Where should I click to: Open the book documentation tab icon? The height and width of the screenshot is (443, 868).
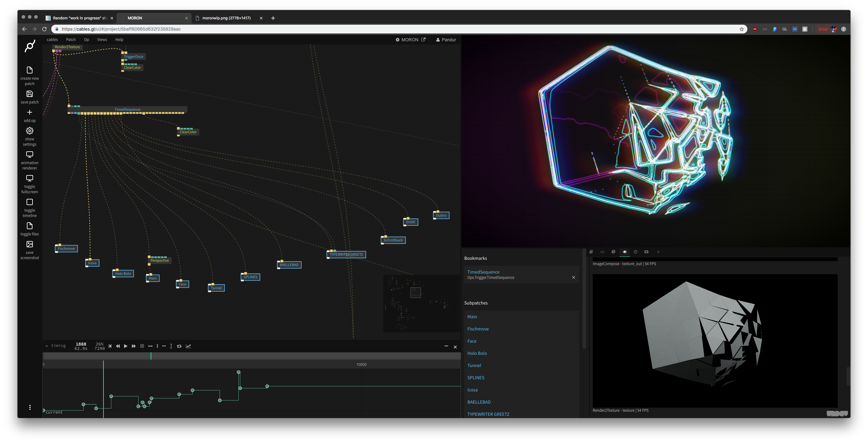coord(591,252)
